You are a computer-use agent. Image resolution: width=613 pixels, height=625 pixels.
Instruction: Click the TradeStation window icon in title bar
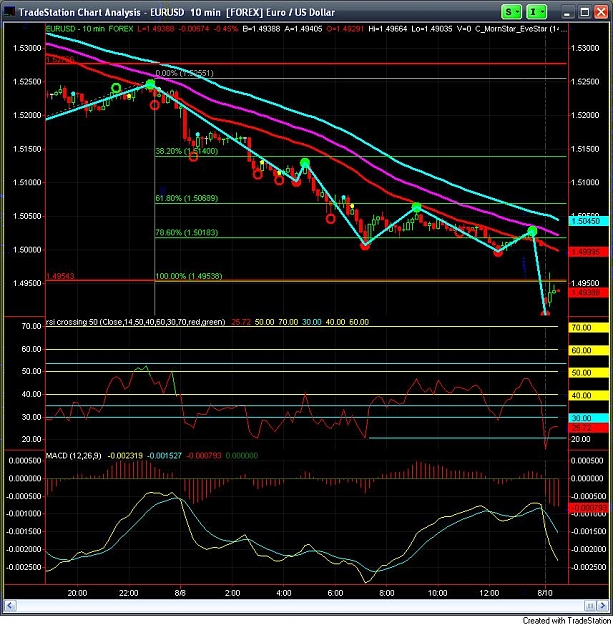[x=8, y=12]
